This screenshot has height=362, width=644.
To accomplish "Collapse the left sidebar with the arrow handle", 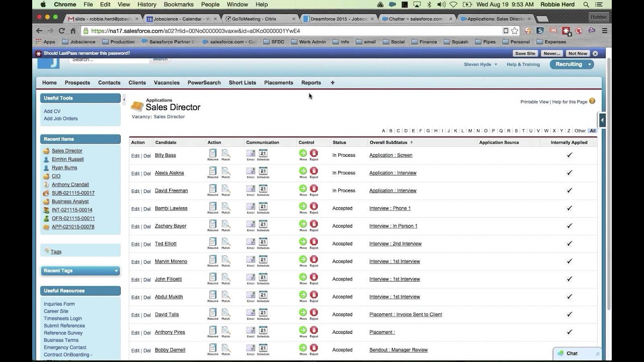I will [x=124, y=100].
